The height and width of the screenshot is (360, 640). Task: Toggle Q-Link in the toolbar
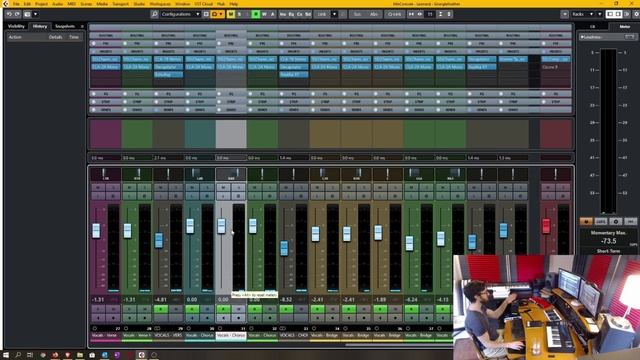point(394,14)
